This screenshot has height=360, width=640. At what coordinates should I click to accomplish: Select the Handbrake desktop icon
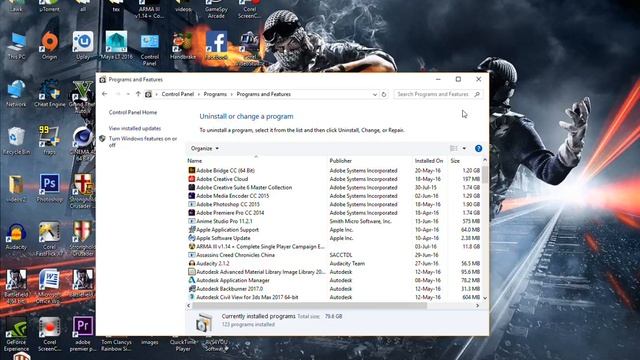[x=183, y=46]
